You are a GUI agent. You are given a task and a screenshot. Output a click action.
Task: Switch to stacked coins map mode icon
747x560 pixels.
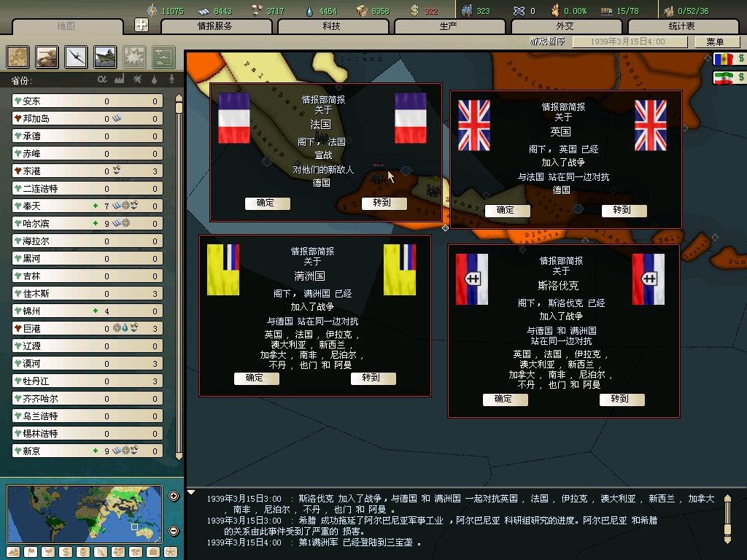83,552
